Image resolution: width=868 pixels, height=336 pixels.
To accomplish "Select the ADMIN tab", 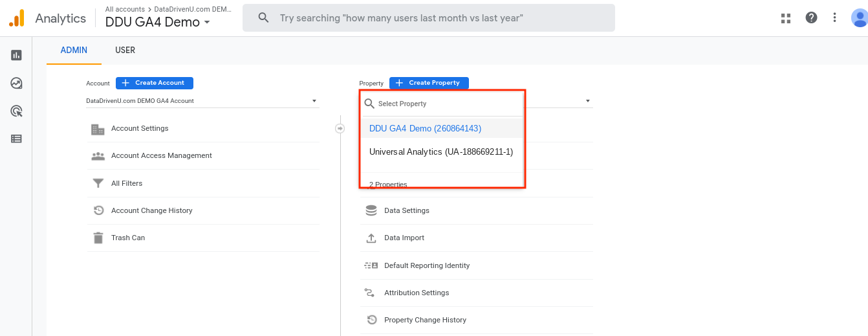I will 74,50.
